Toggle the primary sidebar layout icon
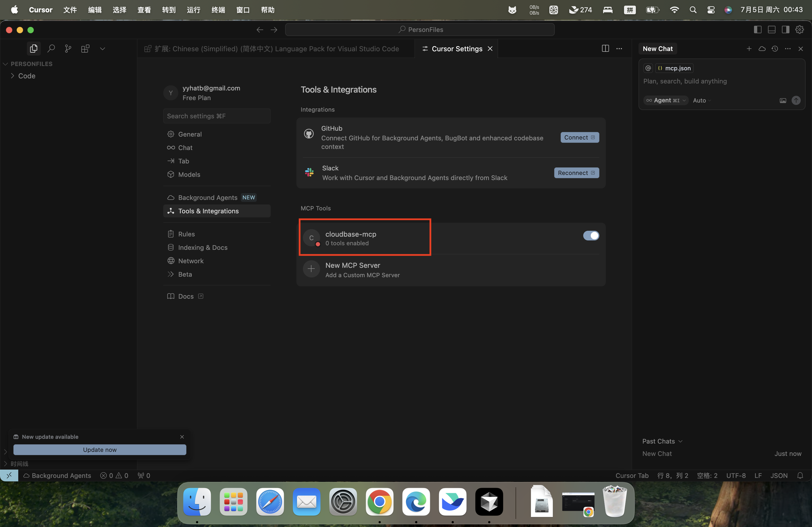This screenshot has height=527, width=812. click(757, 30)
